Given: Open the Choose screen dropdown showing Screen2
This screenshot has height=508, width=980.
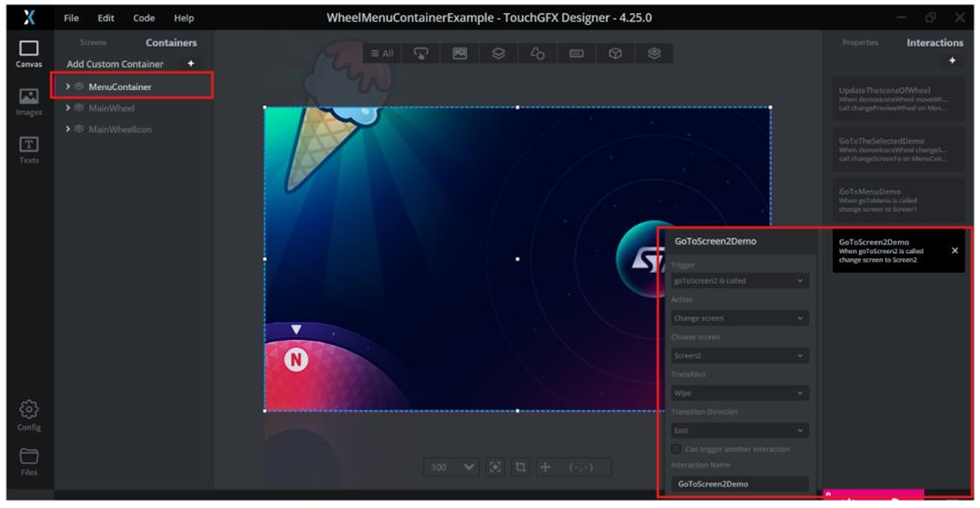Looking at the screenshot, I should coord(740,356).
